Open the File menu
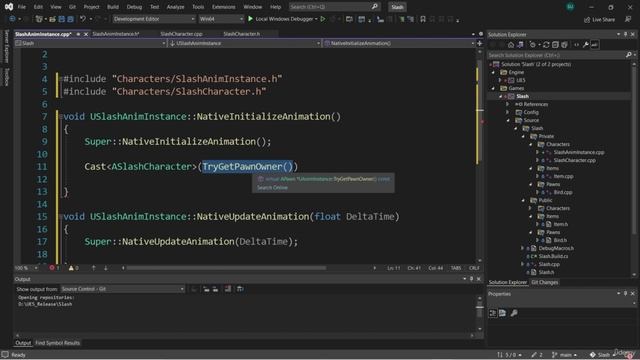 22,7
